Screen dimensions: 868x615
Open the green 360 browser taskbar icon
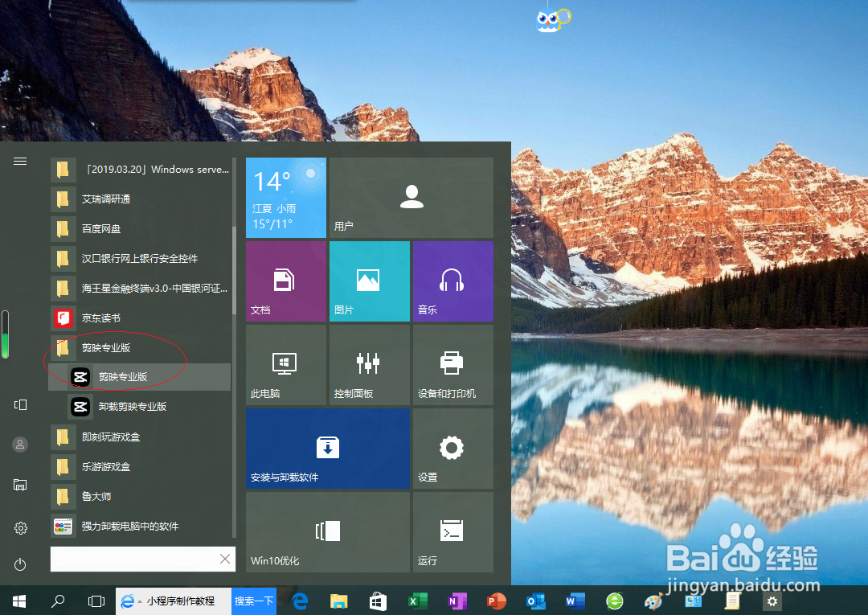[x=615, y=601]
